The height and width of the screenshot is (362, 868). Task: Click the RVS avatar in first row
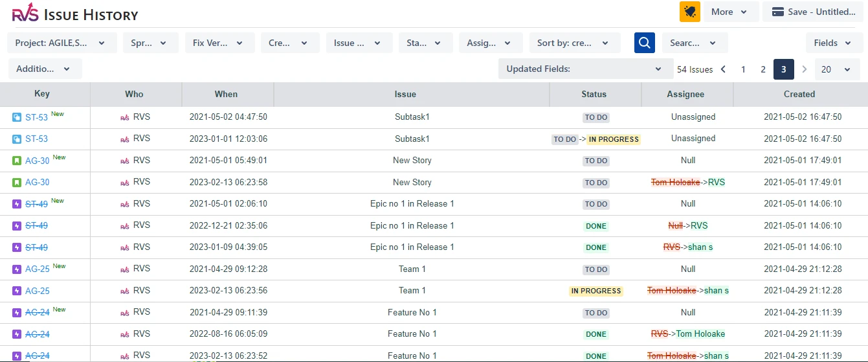tap(125, 118)
